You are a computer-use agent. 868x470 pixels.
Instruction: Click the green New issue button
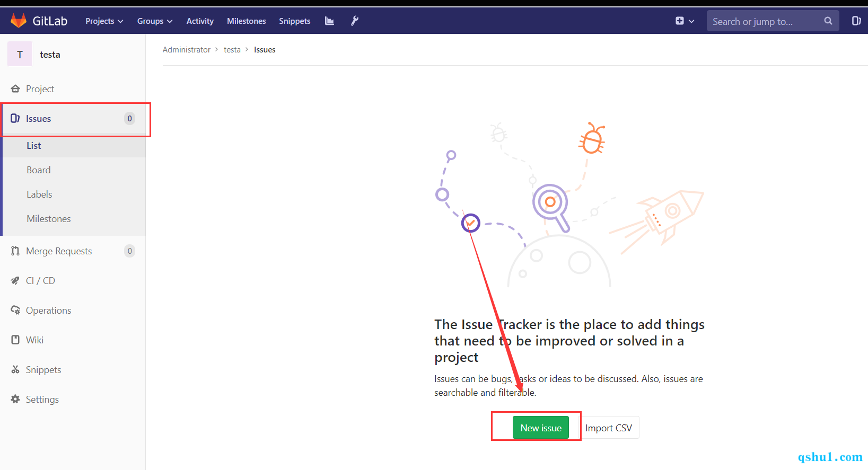click(541, 428)
